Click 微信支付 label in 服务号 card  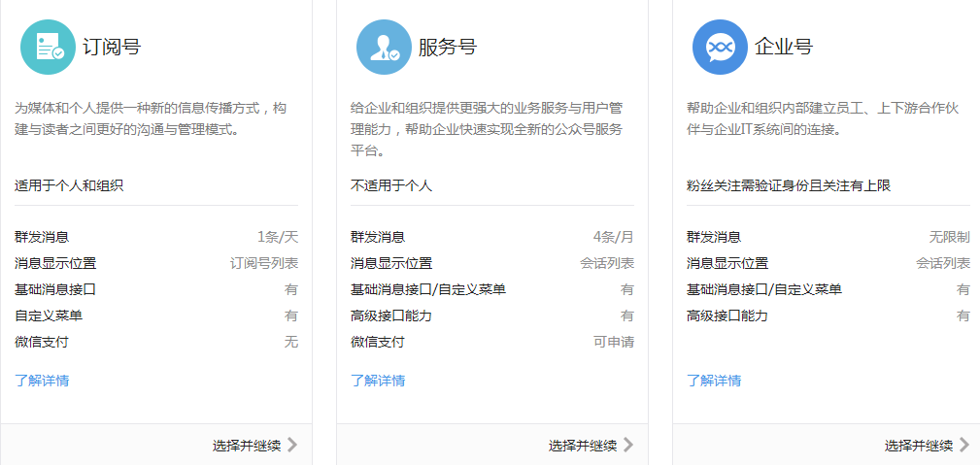pyautogui.click(x=378, y=342)
